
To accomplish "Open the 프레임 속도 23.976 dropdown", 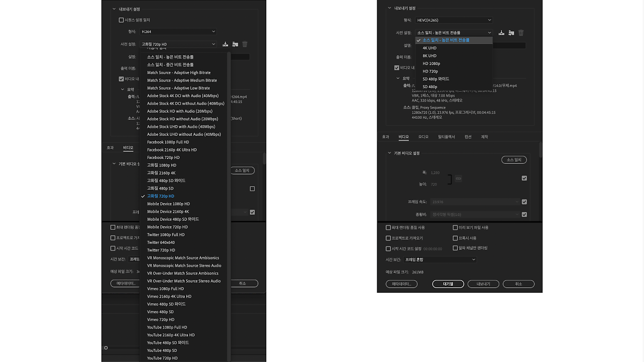I will (x=474, y=202).
